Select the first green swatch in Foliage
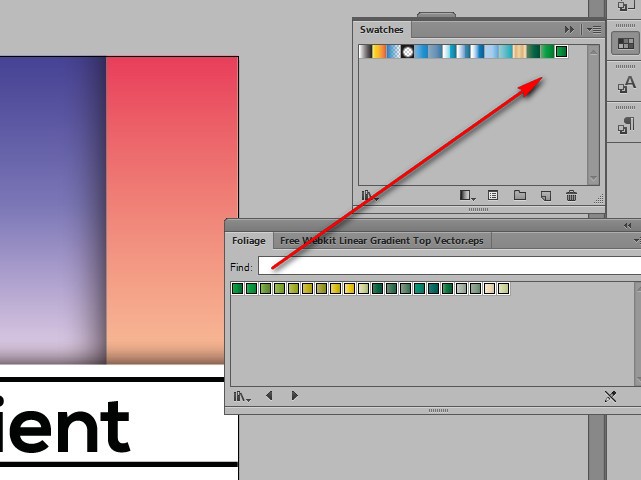The image size is (641, 480). coord(238,289)
